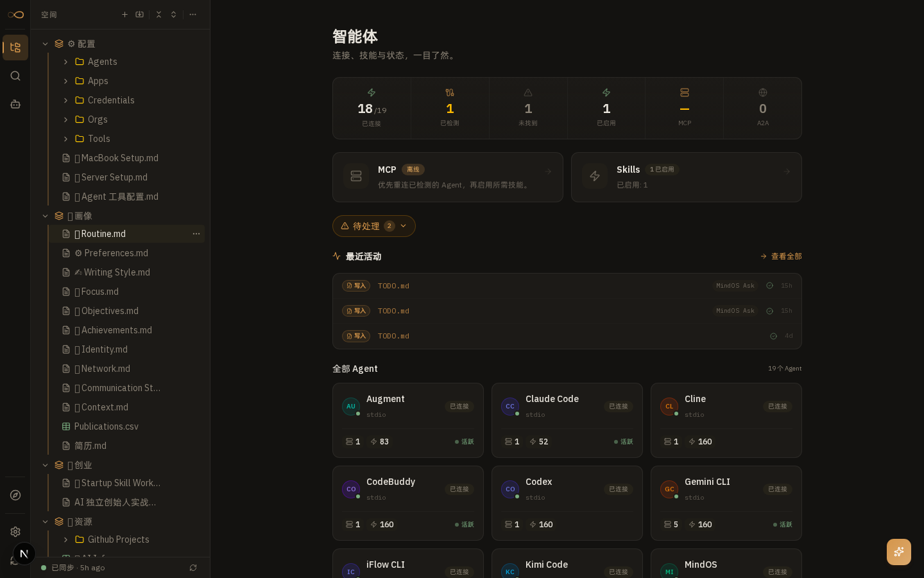Open Identity.md file
Image resolution: width=924 pixels, height=578 pixels.
coord(127,349)
